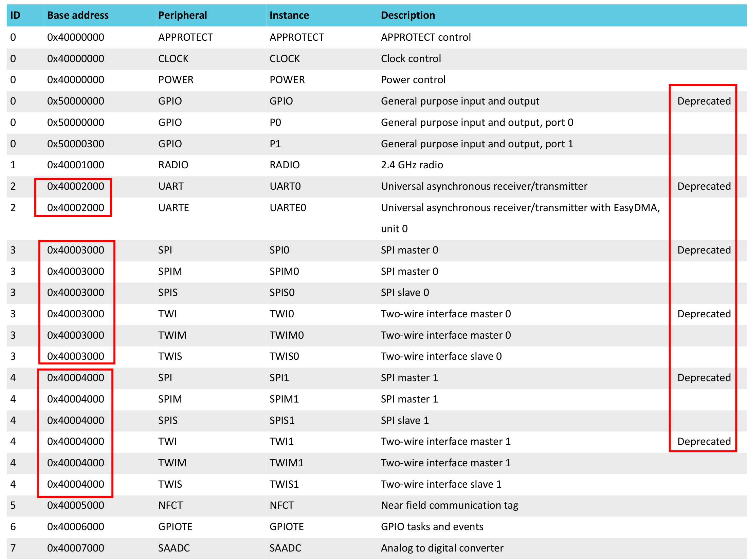Image resolution: width=747 pixels, height=560 pixels.
Task: Click the UARTE0 instance cell
Action: pyautogui.click(x=288, y=207)
